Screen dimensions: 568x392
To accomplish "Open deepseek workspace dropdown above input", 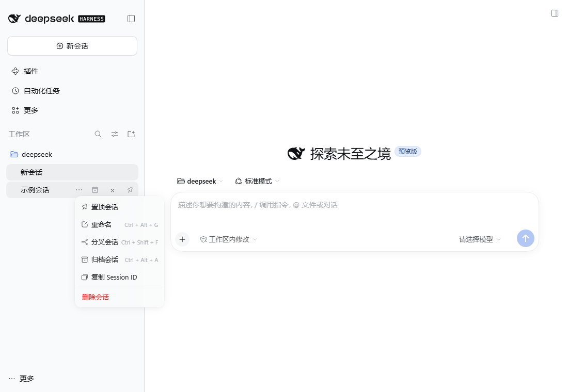I will pos(200,182).
